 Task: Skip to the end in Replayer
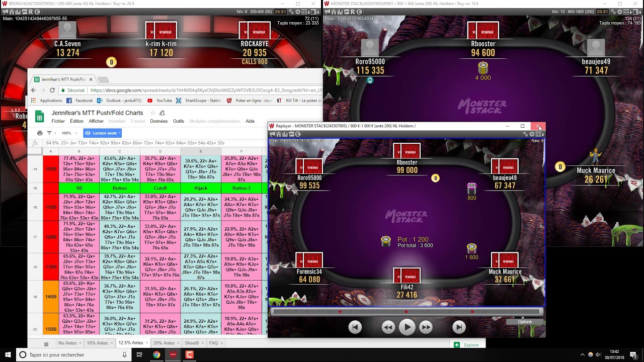pos(459,327)
